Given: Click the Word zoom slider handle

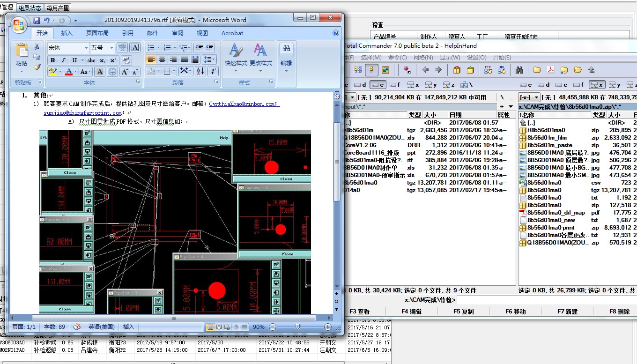Looking at the screenshot, I should pos(297,327).
